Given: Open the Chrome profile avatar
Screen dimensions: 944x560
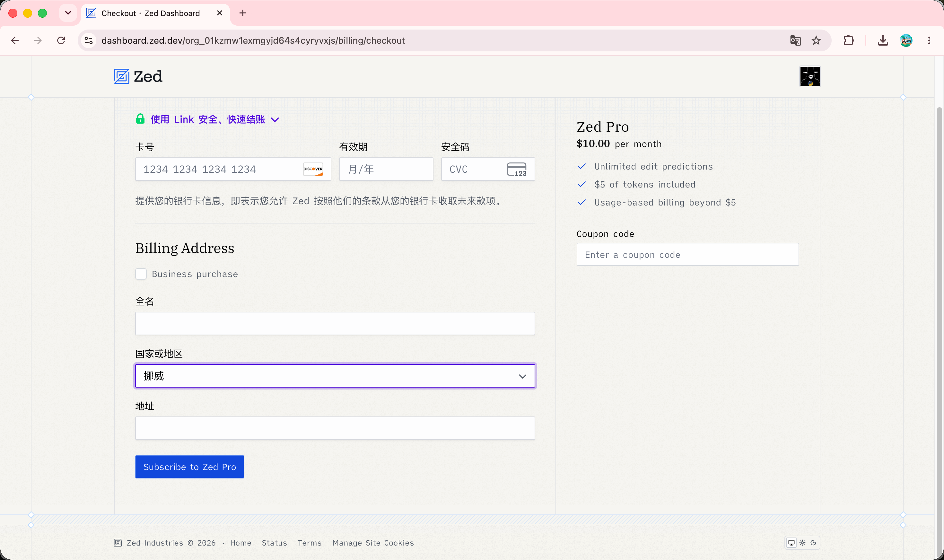Looking at the screenshot, I should pyautogui.click(x=906, y=40).
